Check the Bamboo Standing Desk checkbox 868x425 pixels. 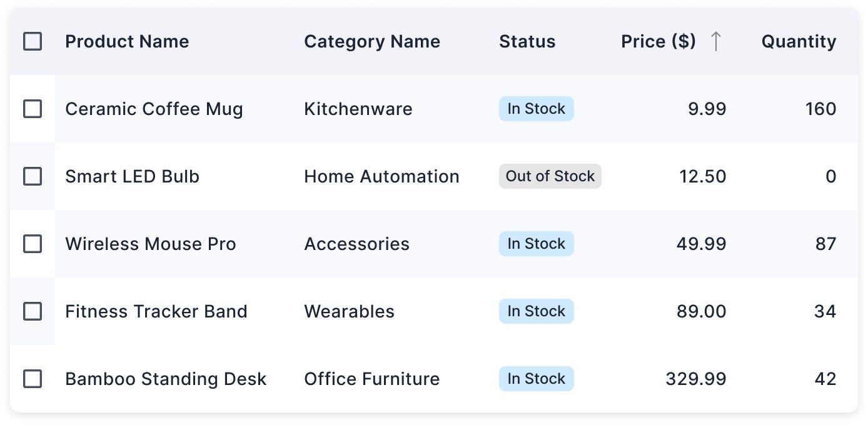tap(33, 379)
